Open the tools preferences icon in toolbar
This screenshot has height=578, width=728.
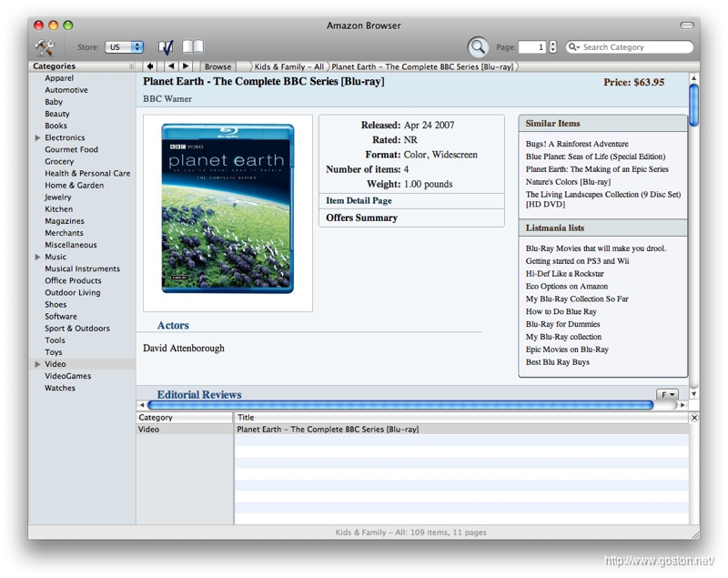(x=45, y=47)
